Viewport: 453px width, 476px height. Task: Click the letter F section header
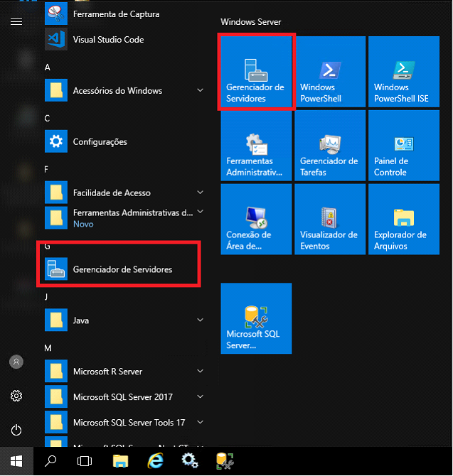coord(46,169)
